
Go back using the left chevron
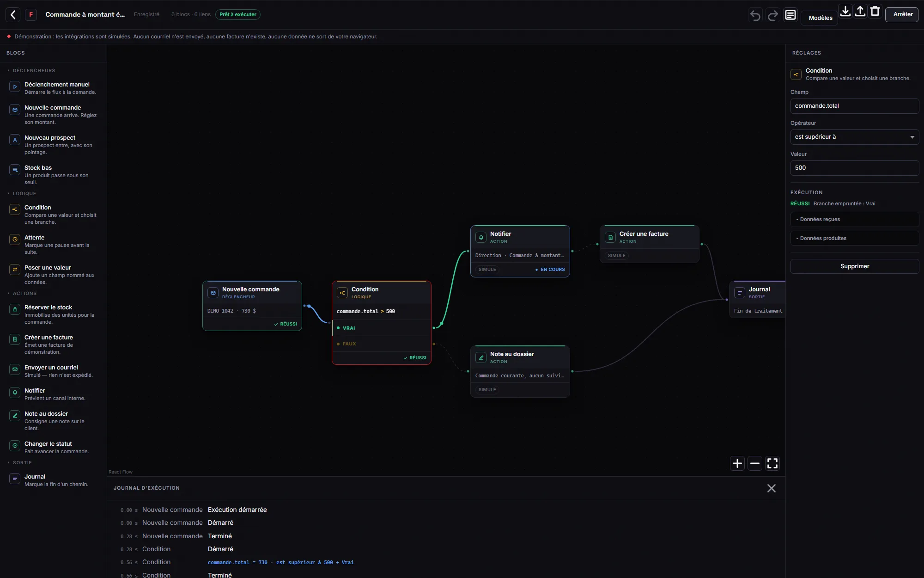point(13,15)
